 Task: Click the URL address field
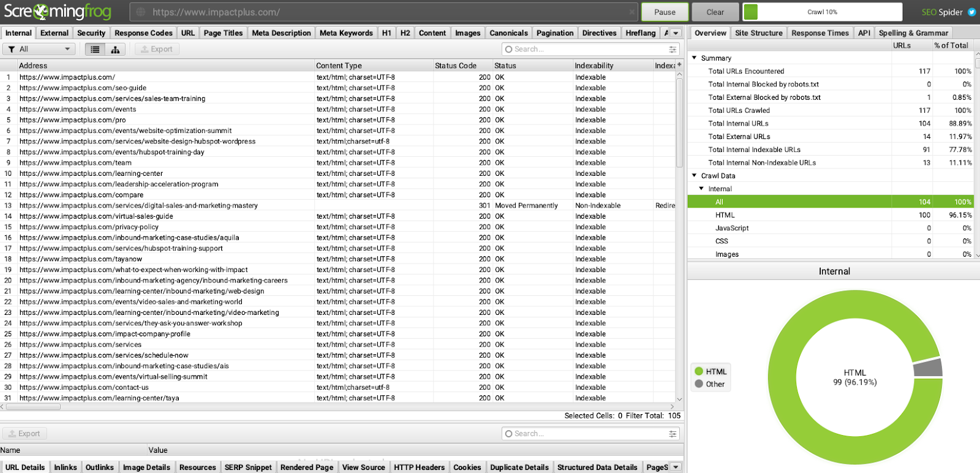385,12
